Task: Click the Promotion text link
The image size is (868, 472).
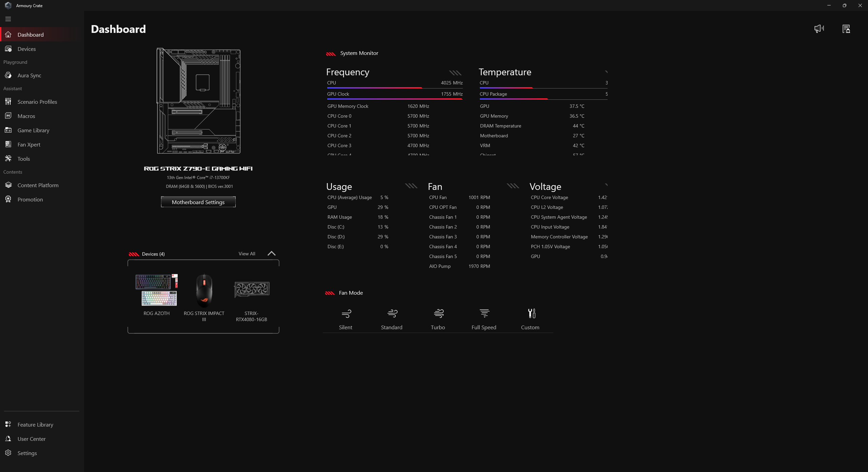Action: (30, 199)
